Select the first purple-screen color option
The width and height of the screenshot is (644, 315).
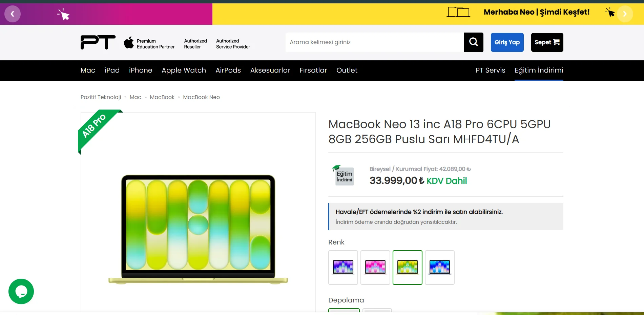[343, 268]
